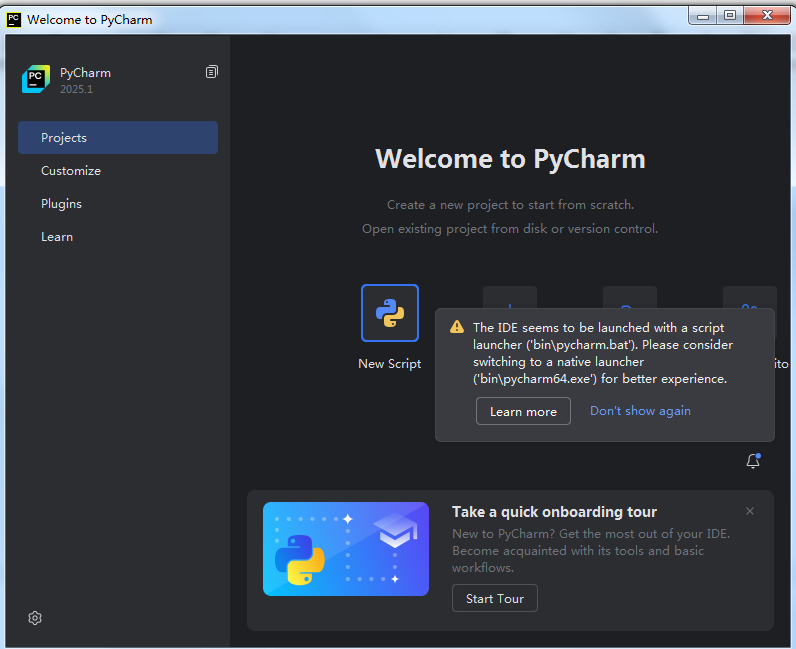This screenshot has width=796, height=649.
Task: Close the Welcome to PyCharm window
Action: [767, 16]
